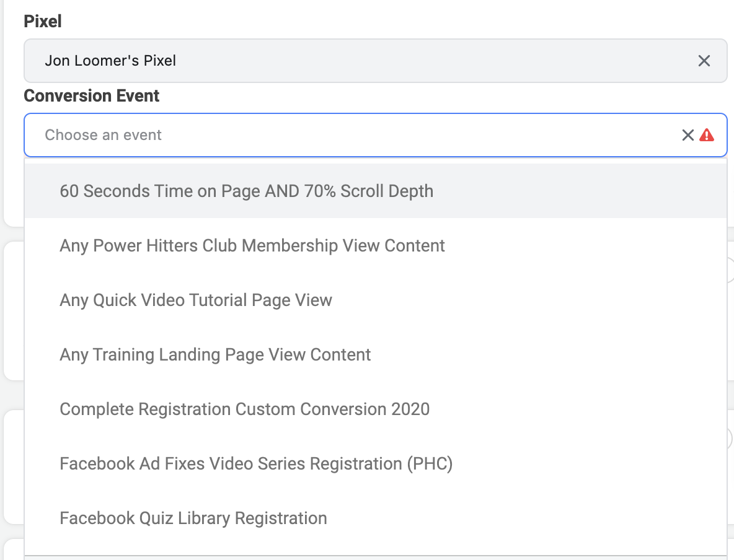Click the bottom divider of the event dropdown list

tap(376, 556)
